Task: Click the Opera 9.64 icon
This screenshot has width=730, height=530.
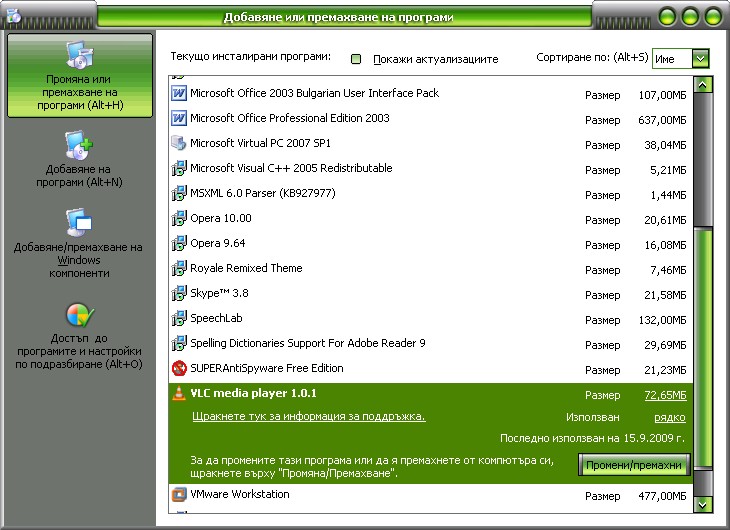Action: tap(179, 243)
